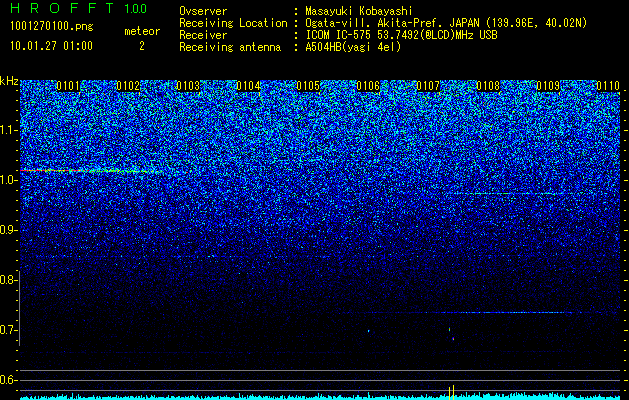Click the kHz axis unit label

(x=9, y=81)
